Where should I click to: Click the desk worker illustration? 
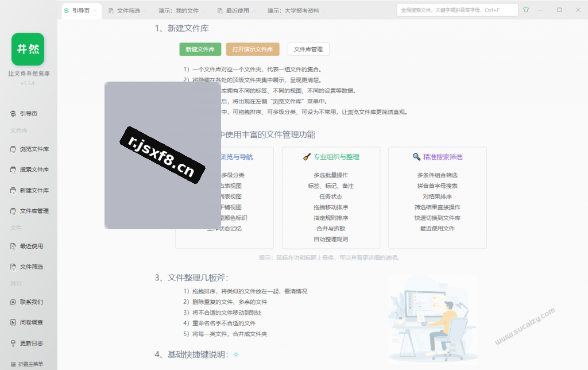coord(433,319)
